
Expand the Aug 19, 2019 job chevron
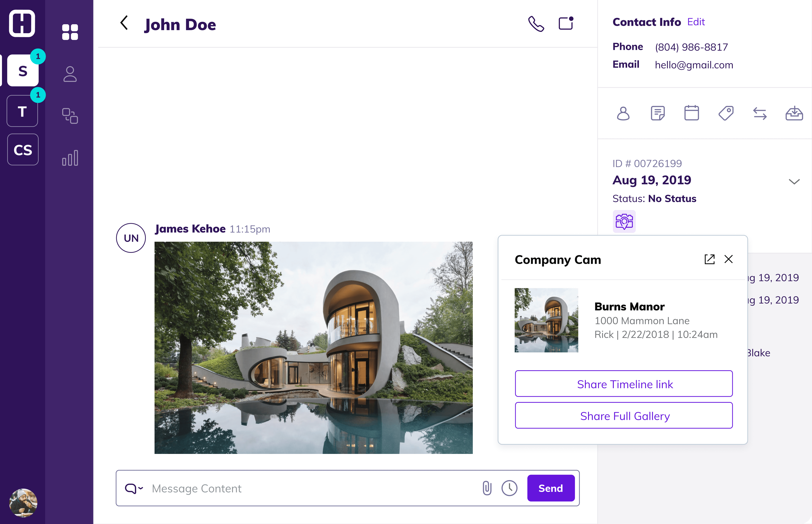[x=794, y=181]
